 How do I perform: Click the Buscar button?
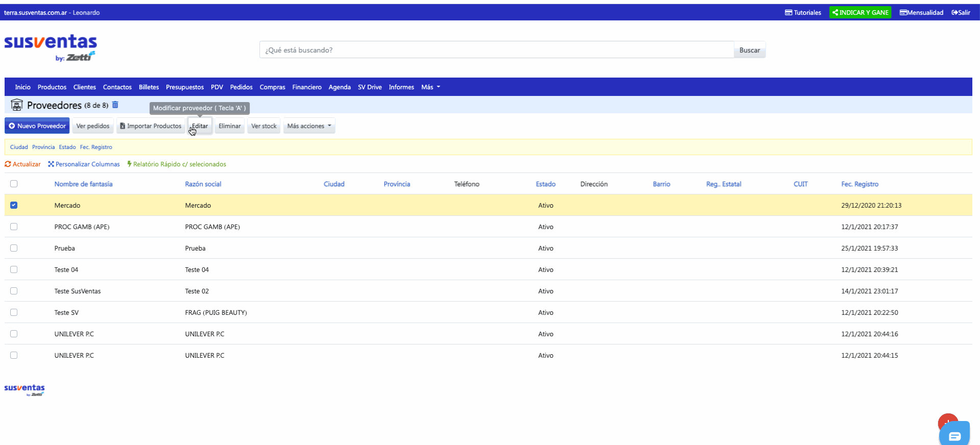pos(750,50)
